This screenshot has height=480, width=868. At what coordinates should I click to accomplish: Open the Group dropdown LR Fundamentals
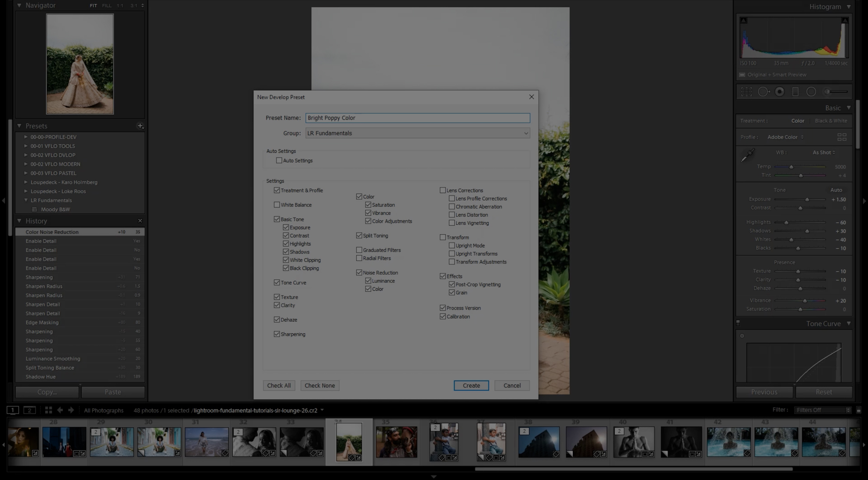418,133
